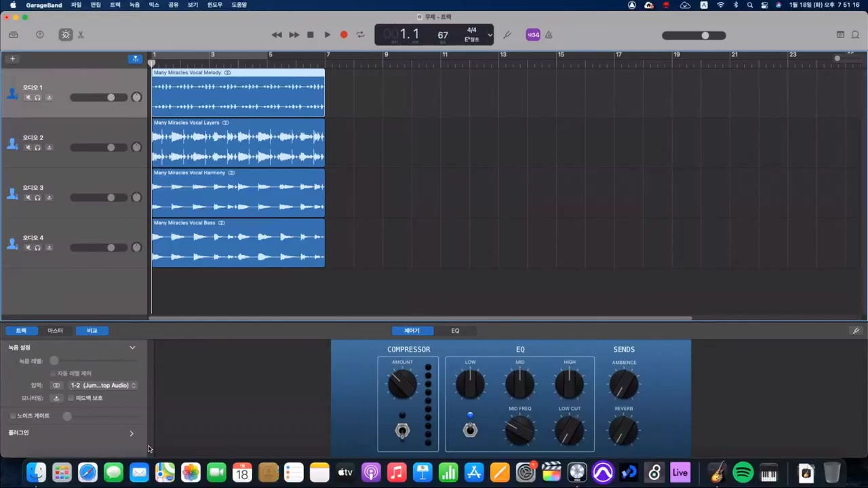Image resolution: width=868 pixels, height=488 pixels.
Task: Open the loop browser icon top right
Action: pyautogui.click(x=856, y=35)
